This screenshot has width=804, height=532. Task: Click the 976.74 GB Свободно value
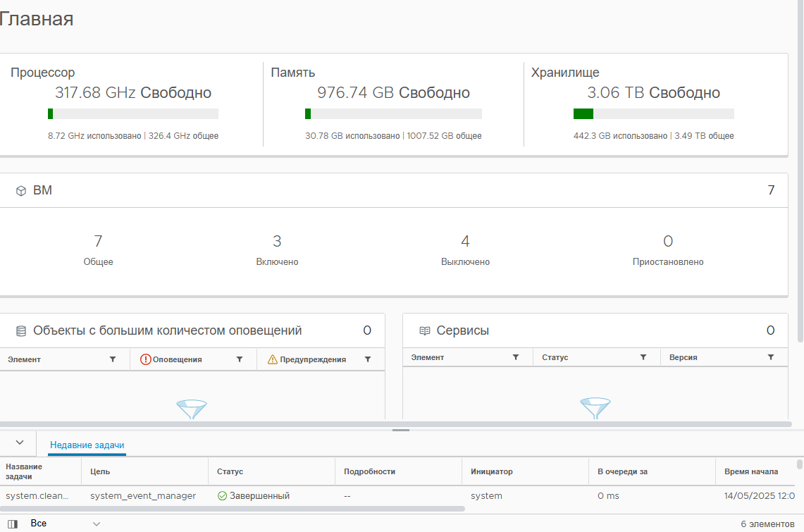coord(393,93)
